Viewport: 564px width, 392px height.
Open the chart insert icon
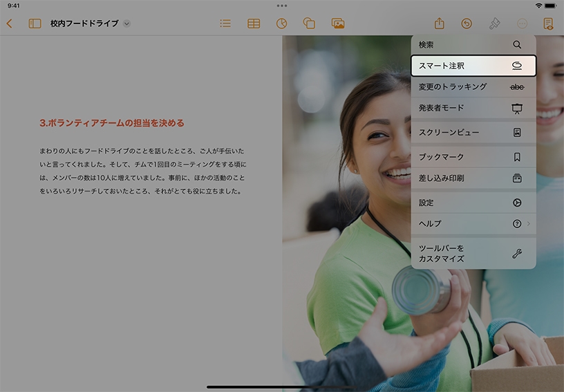(x=281, y=24)
